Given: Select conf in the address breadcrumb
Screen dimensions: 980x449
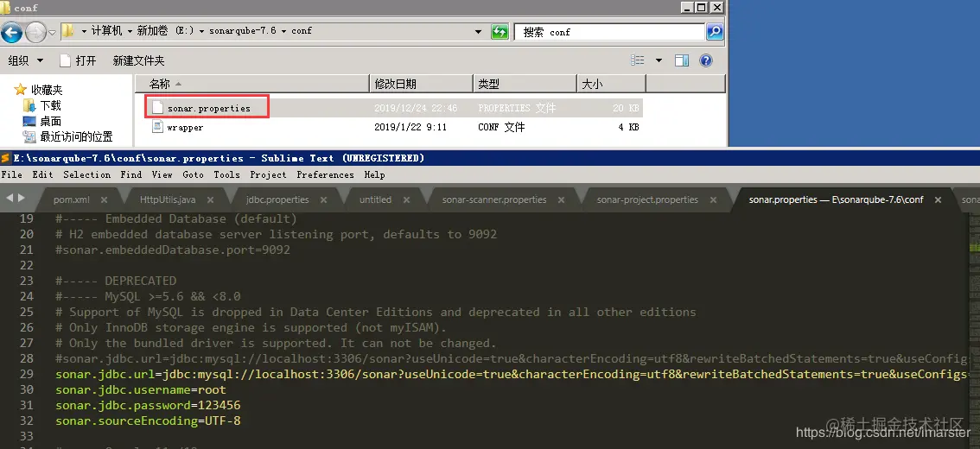Looking at the screenshot, I should (302, 30).
